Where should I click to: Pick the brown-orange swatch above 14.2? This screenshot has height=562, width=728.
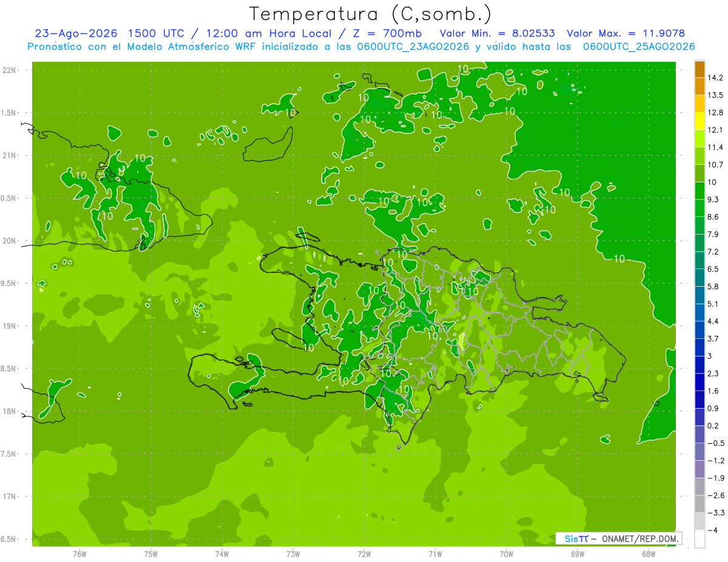[699, 69]
